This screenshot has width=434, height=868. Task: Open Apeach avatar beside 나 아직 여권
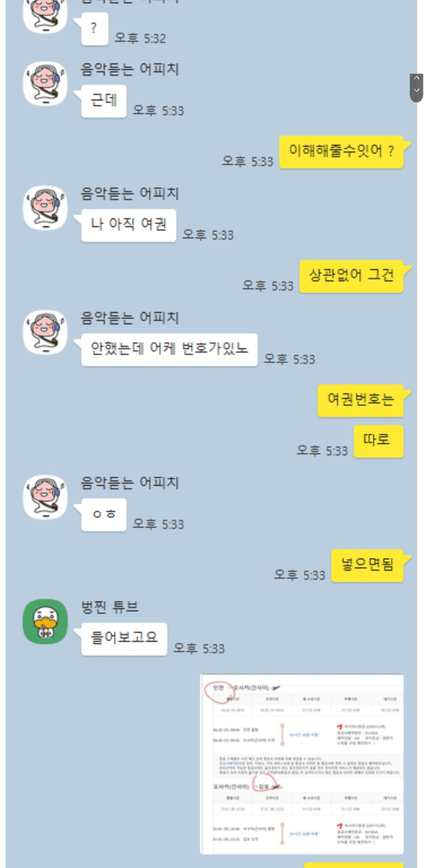[x=45, y=208]
